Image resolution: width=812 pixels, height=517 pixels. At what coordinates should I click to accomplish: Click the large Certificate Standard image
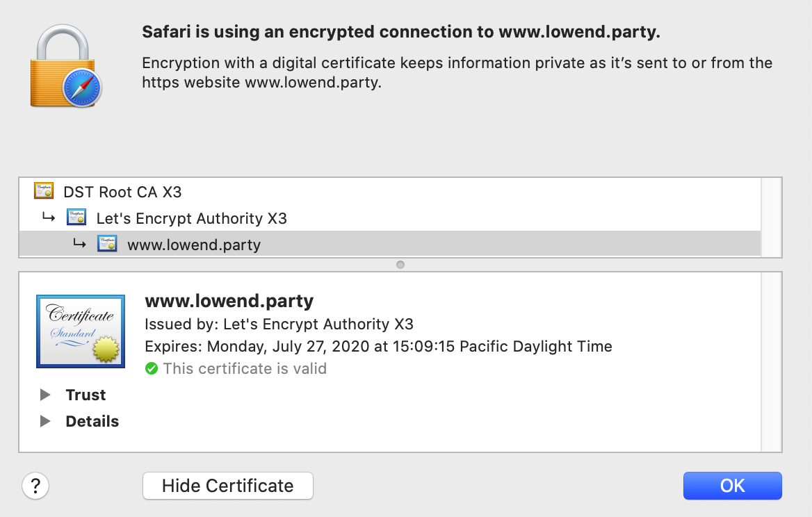click(x=81, y=331)
